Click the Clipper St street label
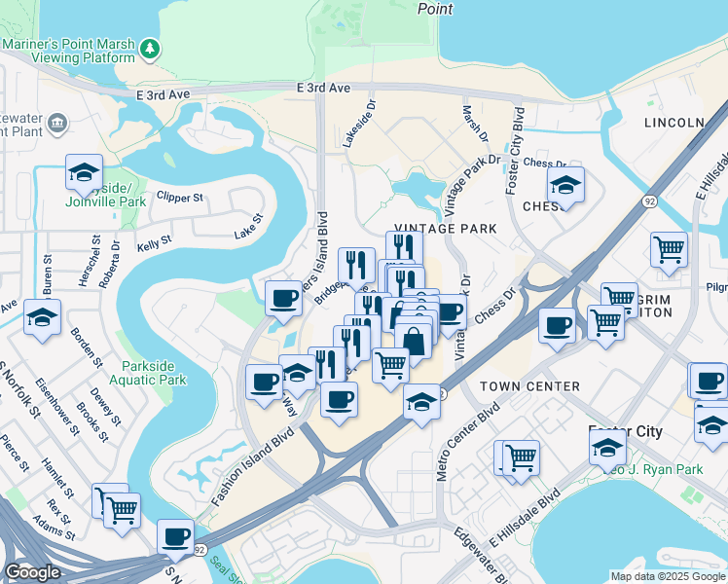The height and width of the screenshot is (584, 728). pyautogui.click(x=180, y=197)
